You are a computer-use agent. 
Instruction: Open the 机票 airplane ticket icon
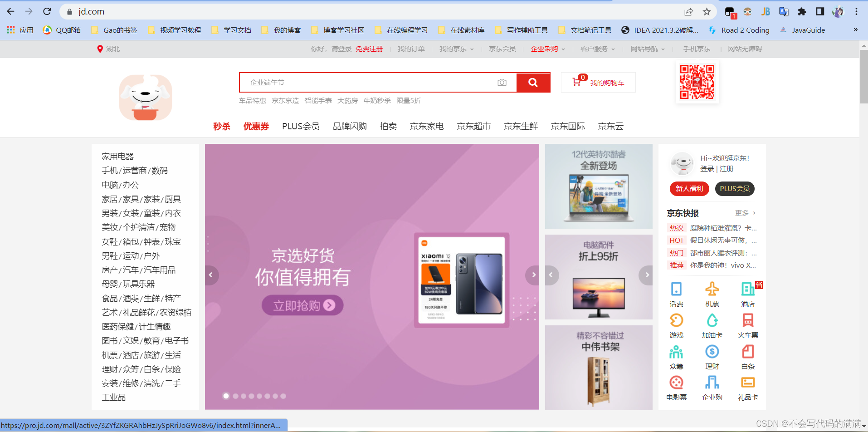[712, 289]
